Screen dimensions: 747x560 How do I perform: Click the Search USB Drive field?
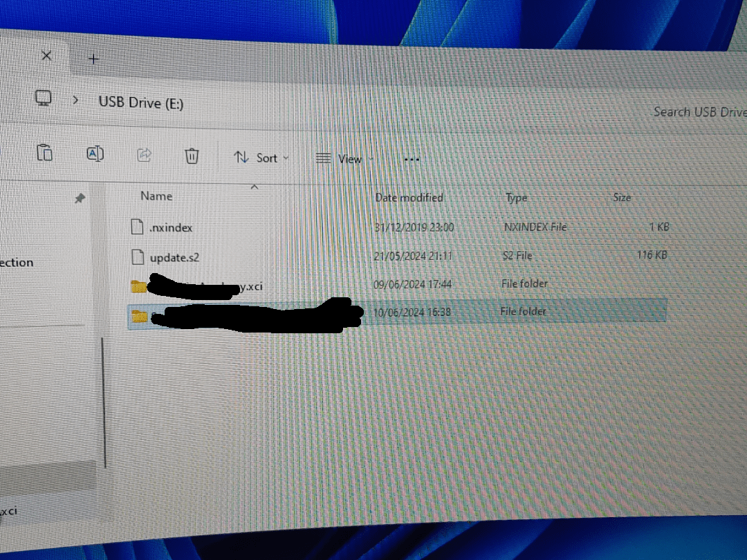pyautogui.click(x=699, y=112)
